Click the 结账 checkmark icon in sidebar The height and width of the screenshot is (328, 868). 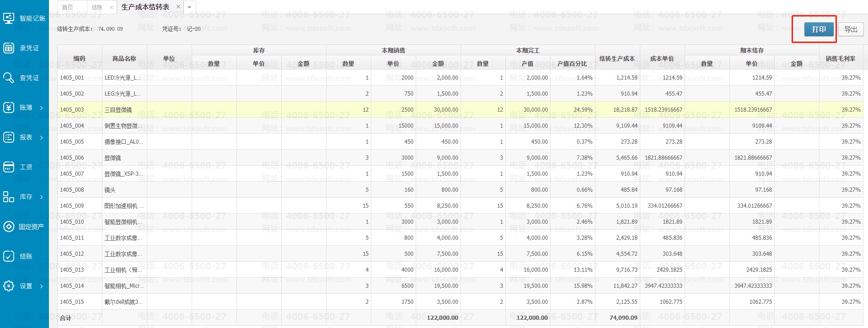click(x=9, y=256)
